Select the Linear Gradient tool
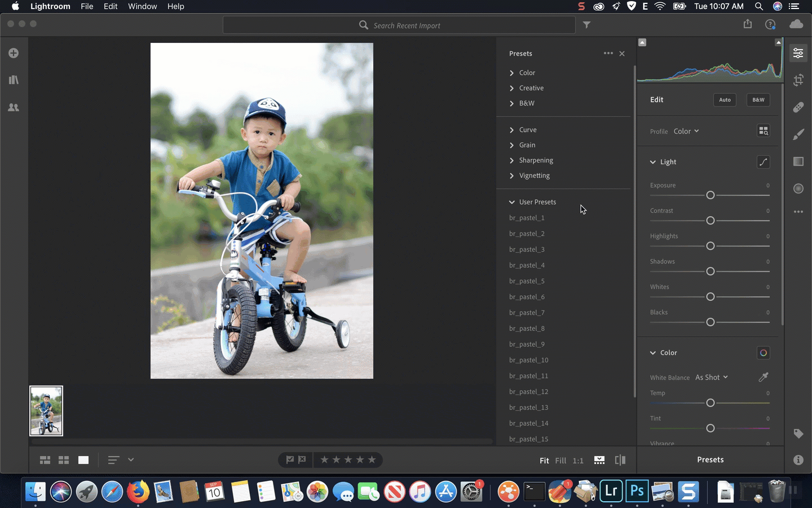 pos(798,161)
